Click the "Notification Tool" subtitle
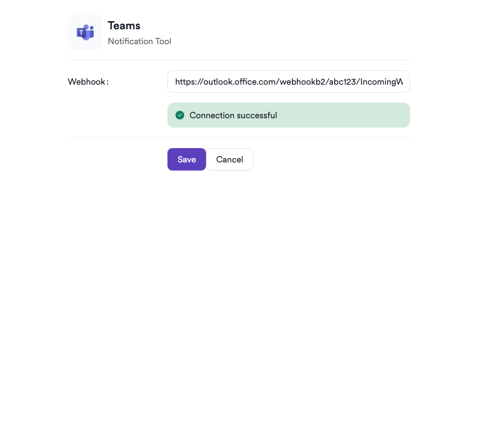 coord(139,41)
